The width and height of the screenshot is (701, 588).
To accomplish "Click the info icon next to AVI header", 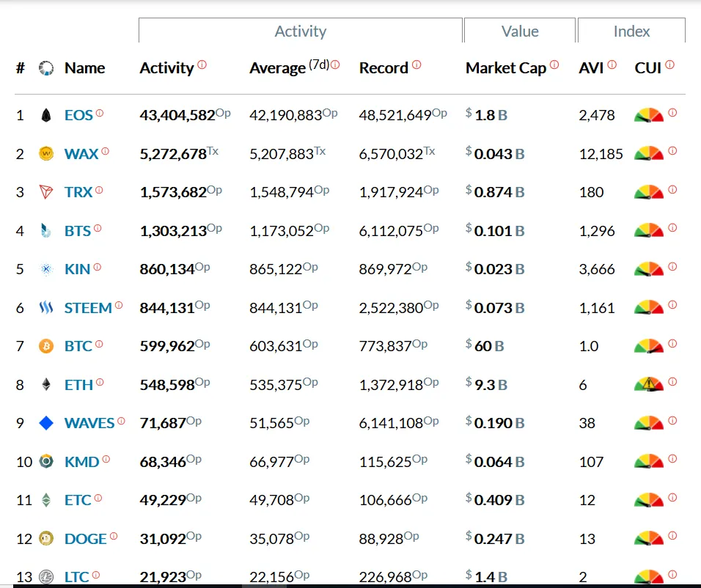I will click(x=612, y=65).
